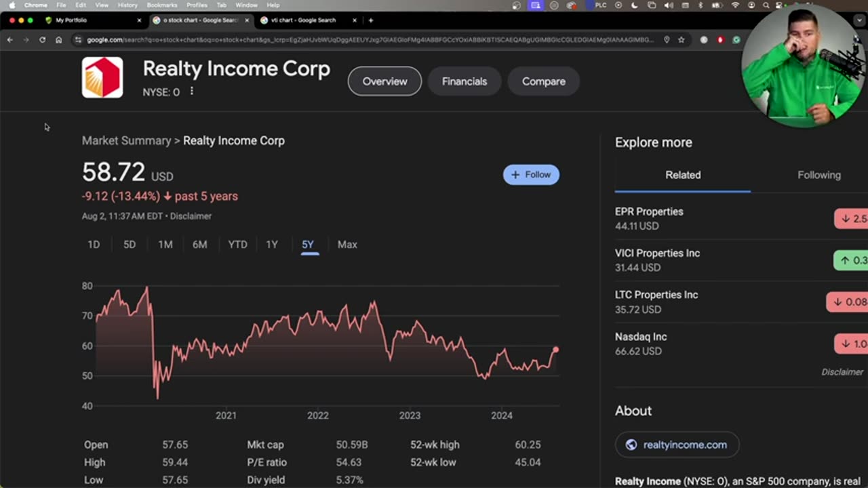Reload the current page
The width and height of the screenshot is (868, 488).
point(42,40)
